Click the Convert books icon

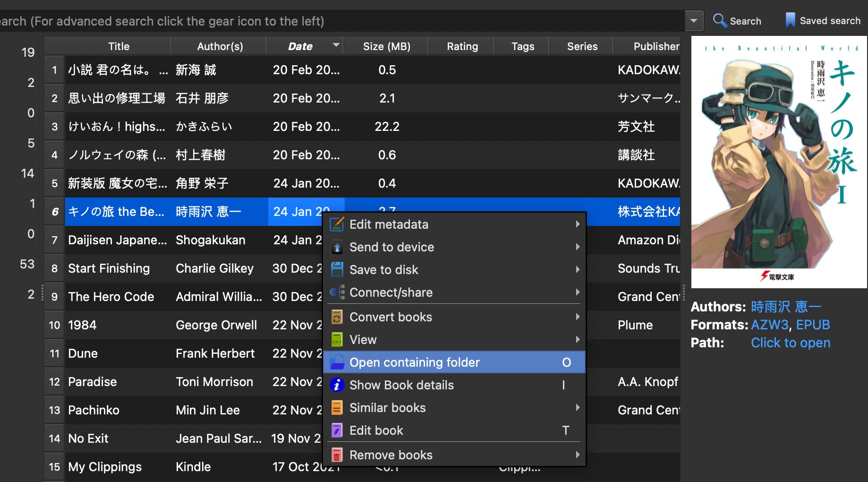click(x=337, y=317)
